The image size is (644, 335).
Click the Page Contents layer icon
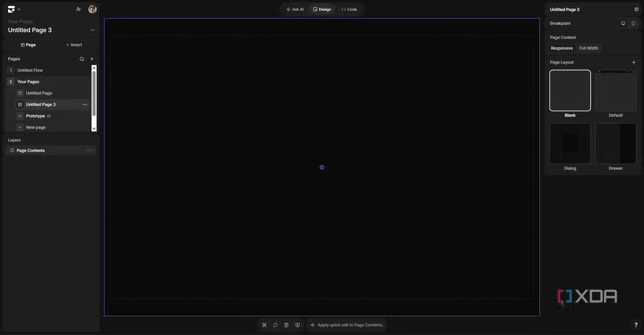[12, 150]
